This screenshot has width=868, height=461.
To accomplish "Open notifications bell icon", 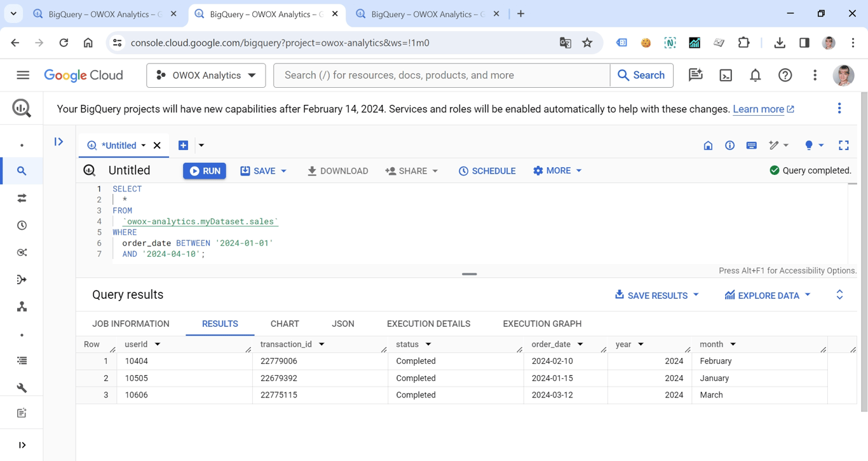I will (755, 75).
